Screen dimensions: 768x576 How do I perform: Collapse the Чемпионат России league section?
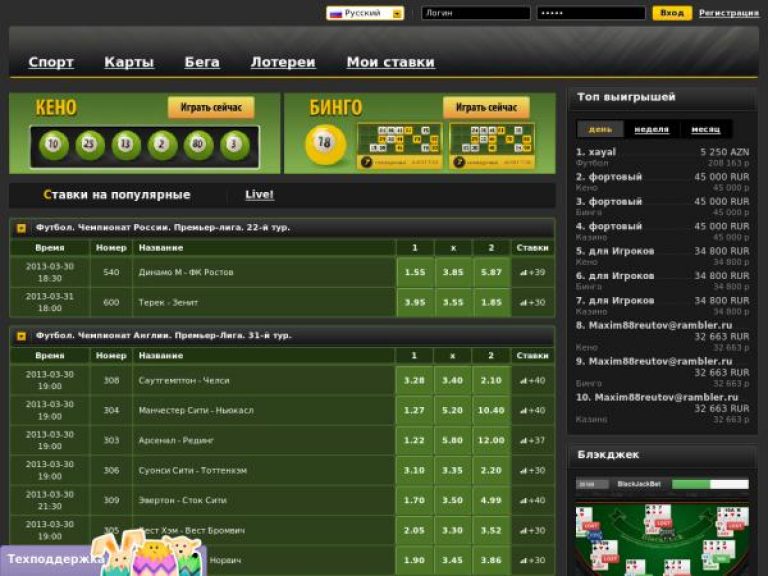click(x=21, y=228)
